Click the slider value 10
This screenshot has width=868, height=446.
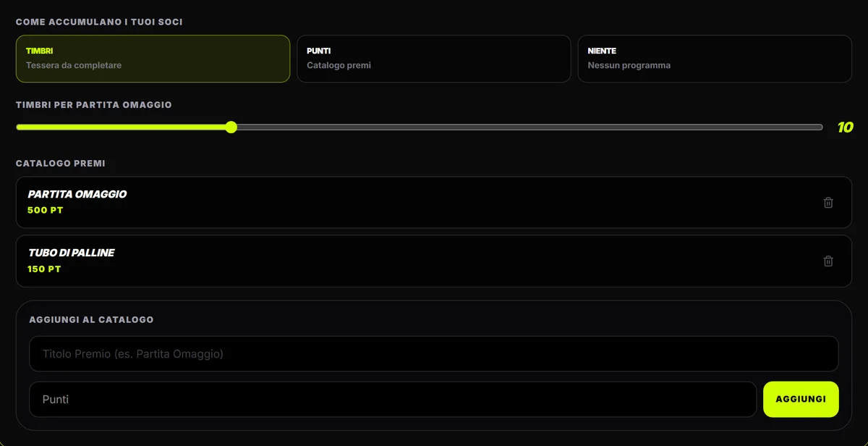(x=845, y=127)
